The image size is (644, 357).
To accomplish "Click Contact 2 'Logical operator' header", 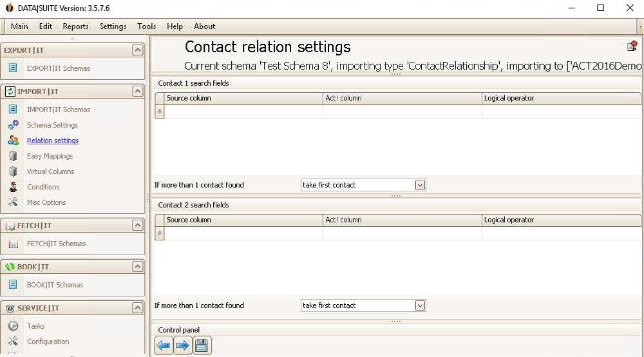I will click(561, 220).
